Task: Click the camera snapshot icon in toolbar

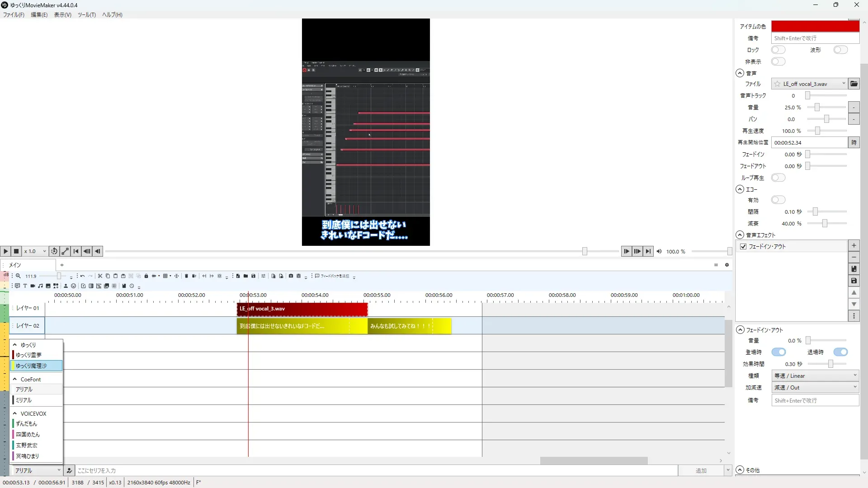Action: click(x=291, y=276)
